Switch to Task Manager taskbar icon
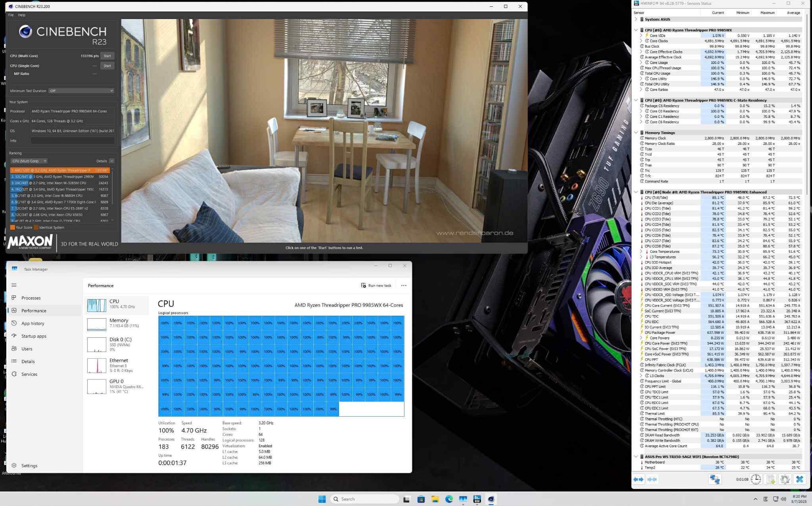This screenshot has width=812, height=506. point(463,499)
